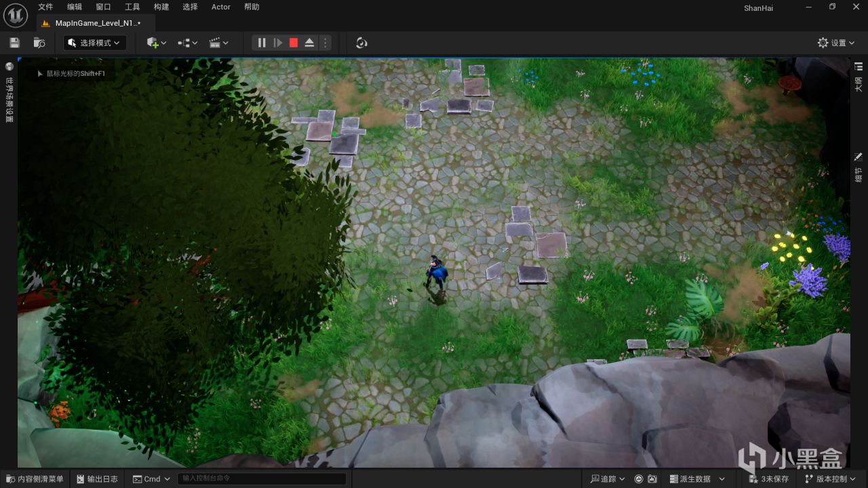Open the 追踪 trace dropdown
The height and width of the screenshot is (488, 868).
[608, 479]
